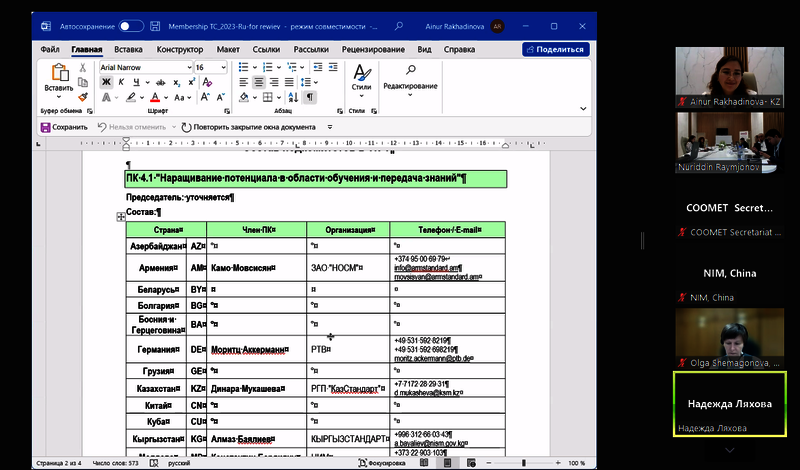Click the Сохранить quick access button
Screen dimensions: 800x470
64,127
